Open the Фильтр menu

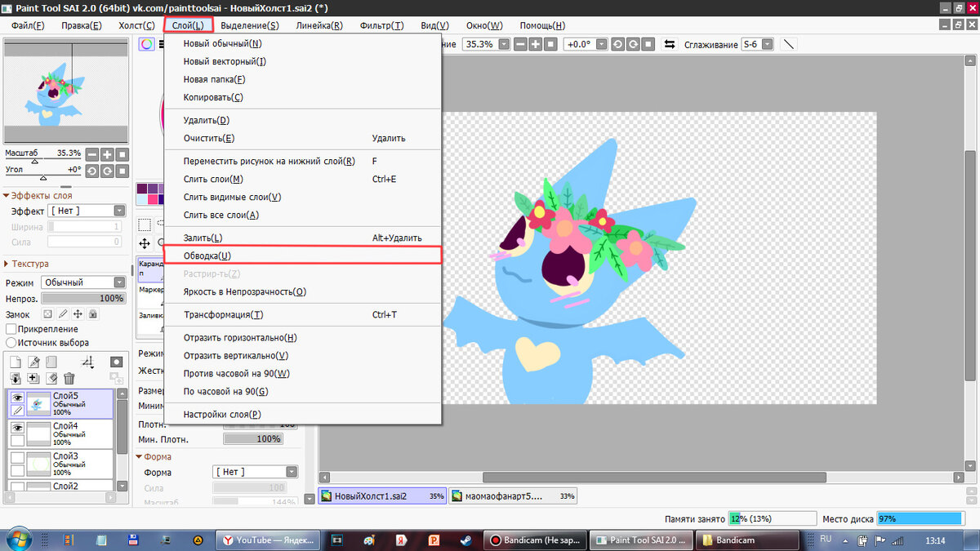381,25
